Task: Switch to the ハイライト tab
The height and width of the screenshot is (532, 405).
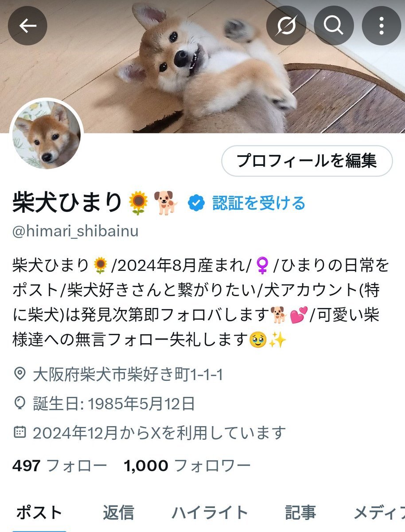Action: 210,512
